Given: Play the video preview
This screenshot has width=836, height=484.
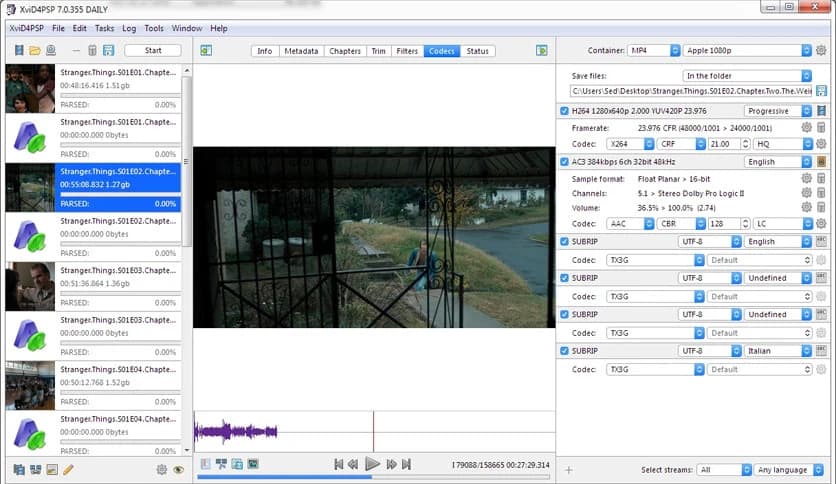Looking at the screenshot, I should [372, 464].
